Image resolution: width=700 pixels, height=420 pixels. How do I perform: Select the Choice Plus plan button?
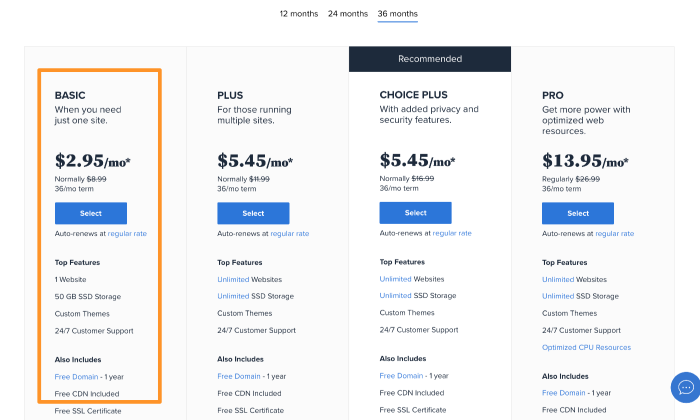pos(416,212)
